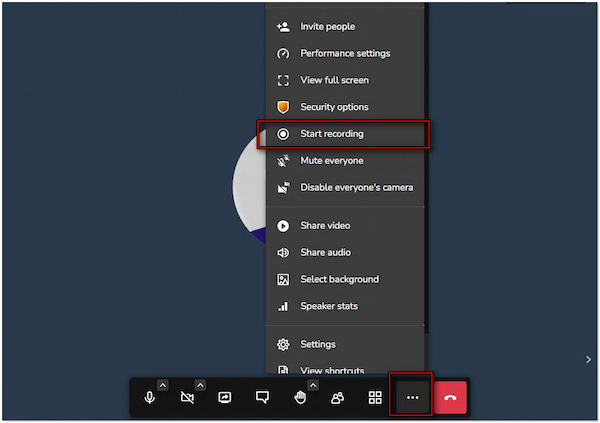Click the raise hand icon

299,397
